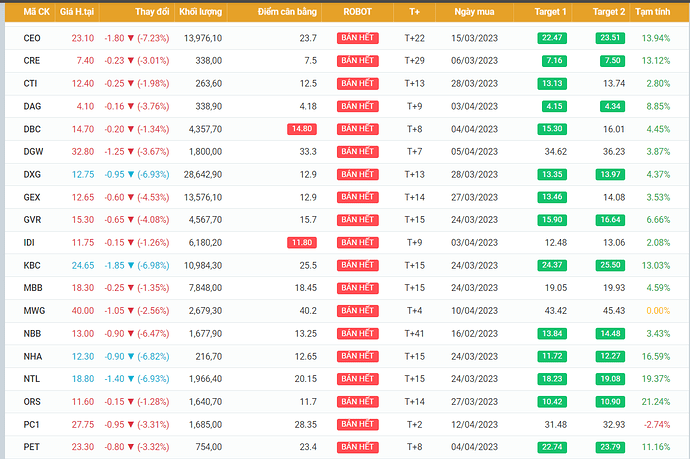Image resolution: width=690 pixels, height=459 pixels.
Task: Click the volume 28,642,90 for DXG
Action: [203, 175]
